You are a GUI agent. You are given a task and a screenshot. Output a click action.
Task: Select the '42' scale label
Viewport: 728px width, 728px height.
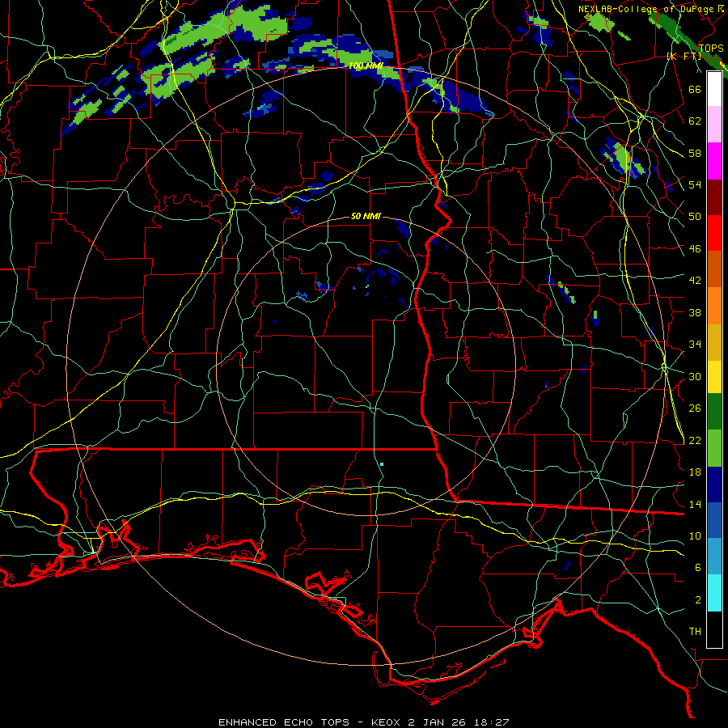coord(695,281)
